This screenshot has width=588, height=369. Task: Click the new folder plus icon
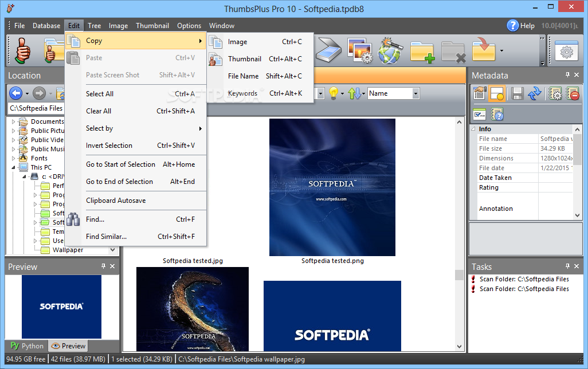[422, 52]
